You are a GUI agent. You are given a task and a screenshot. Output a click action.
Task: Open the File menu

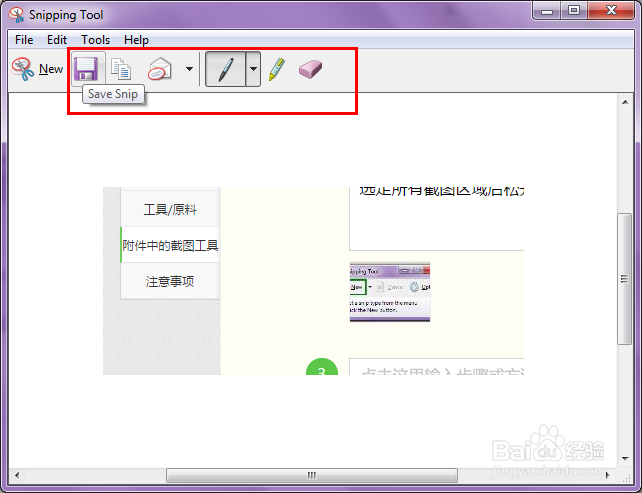[x=24, y=40]
